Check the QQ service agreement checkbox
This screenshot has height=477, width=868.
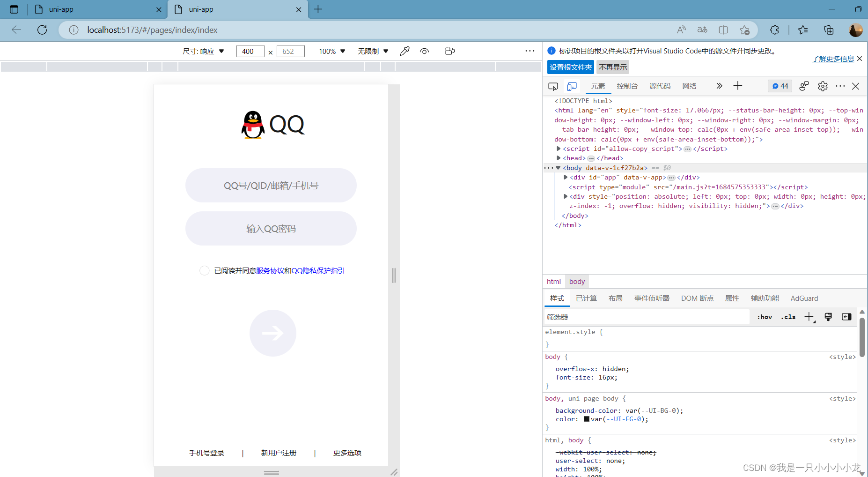click(205, 270)
